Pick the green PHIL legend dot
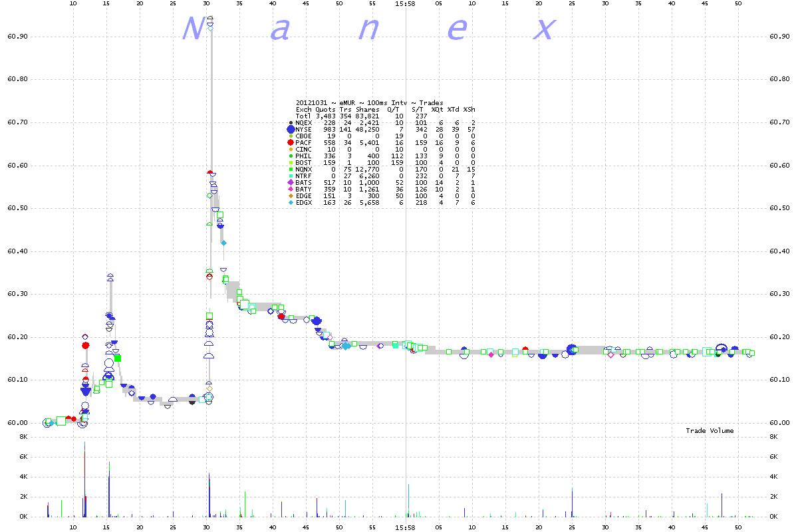Image resolution: width=798 pixels, height=532 pixels. [291, 156]
